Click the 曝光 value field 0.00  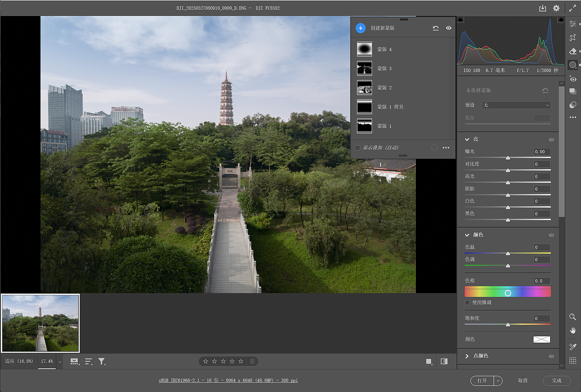[542, 152]
